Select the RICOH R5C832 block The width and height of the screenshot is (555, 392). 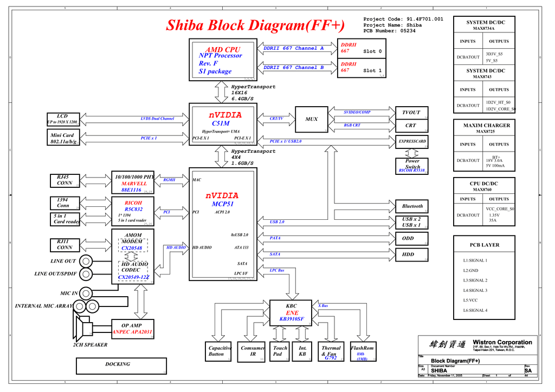tap(133, 211)
